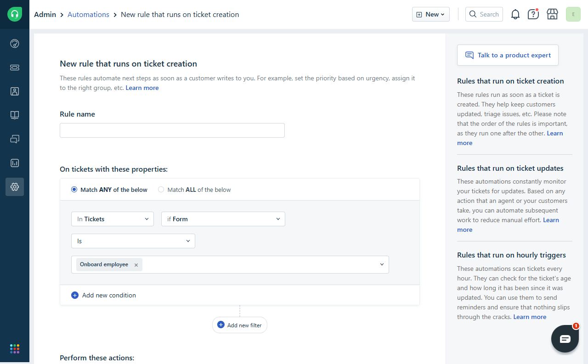Select Match ALL of the below
This screenshot has height=364, width=588.
[161, 190]
